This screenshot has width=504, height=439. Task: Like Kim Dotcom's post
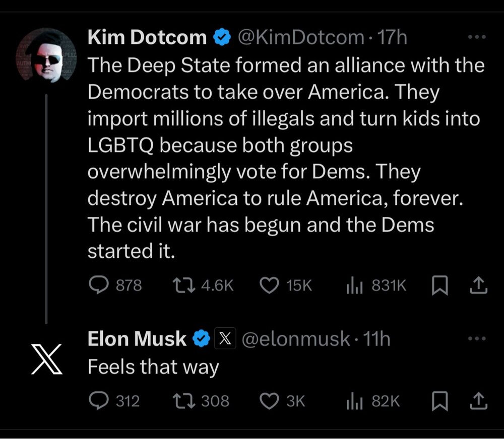tap(270, 285)
